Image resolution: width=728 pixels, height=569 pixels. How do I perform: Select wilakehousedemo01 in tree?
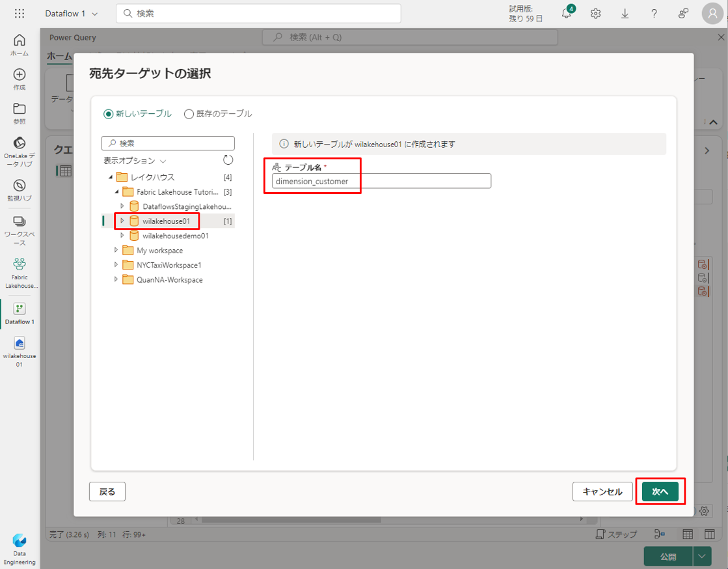176,236
